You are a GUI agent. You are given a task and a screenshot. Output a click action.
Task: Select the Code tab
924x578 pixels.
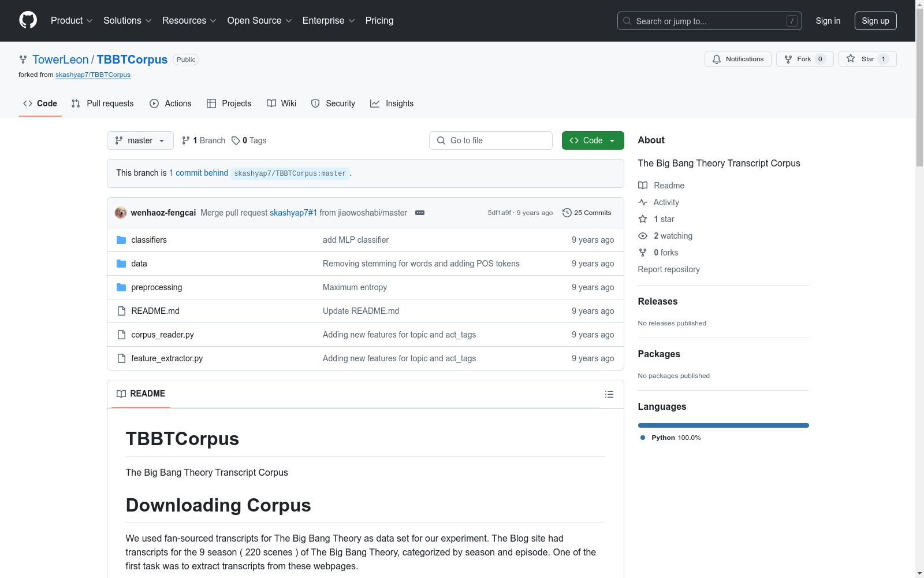(40, 103)
